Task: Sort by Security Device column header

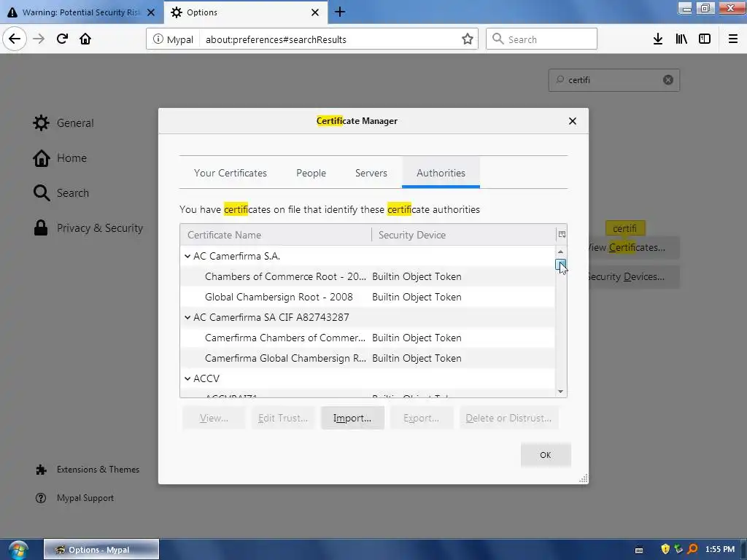Action: 463,235
